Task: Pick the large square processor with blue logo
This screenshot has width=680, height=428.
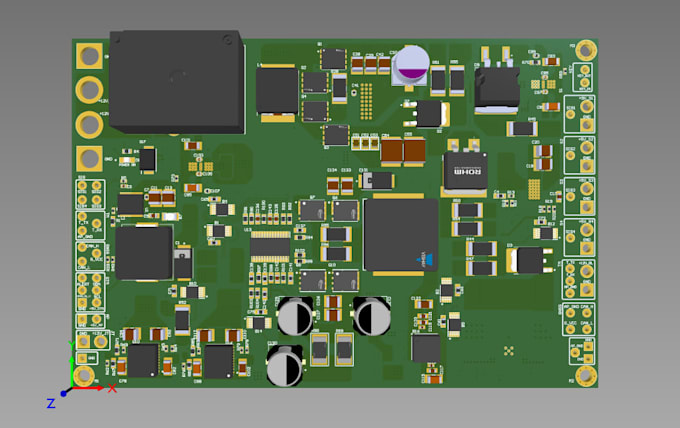Action: pyautogui.click(x=400, y=235)
